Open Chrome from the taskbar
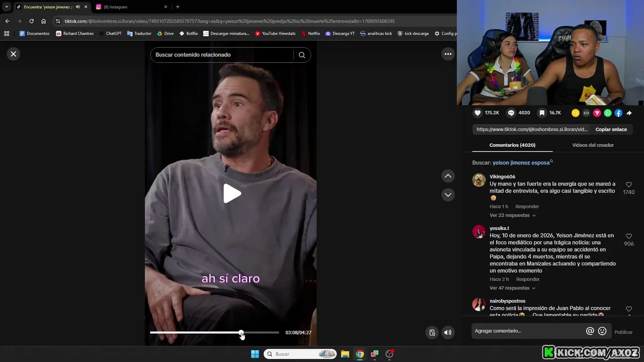 tap(360, 354)
